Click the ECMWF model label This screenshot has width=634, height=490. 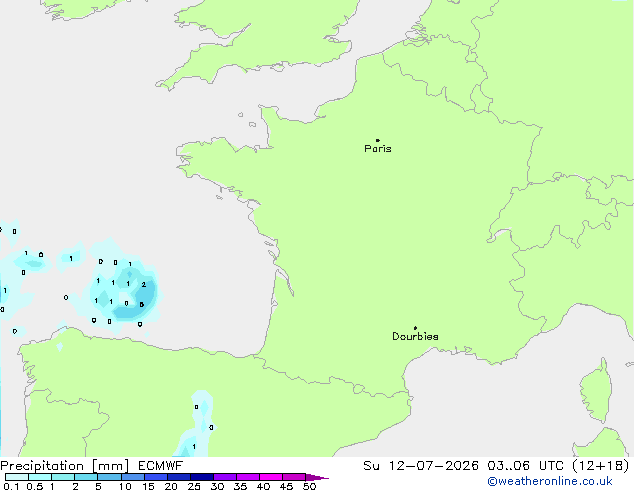pos(161,466)
